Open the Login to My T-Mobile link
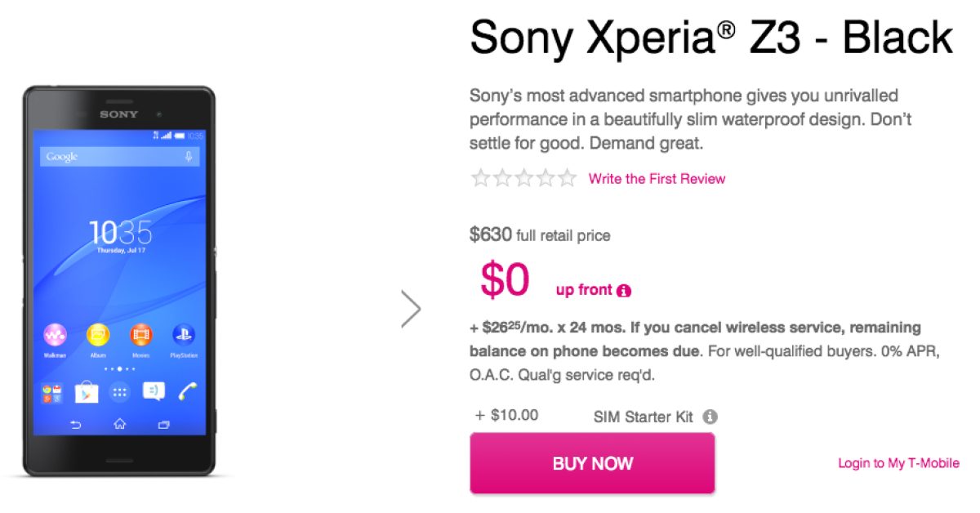 click(898, 463)
